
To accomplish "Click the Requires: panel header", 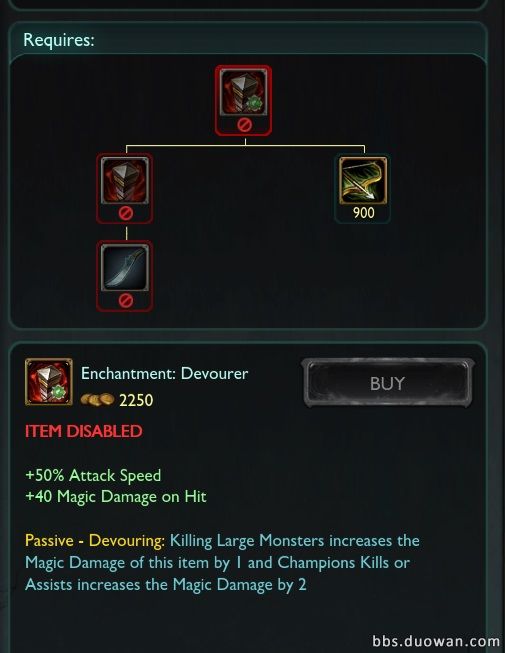I will tap(59, 40).
